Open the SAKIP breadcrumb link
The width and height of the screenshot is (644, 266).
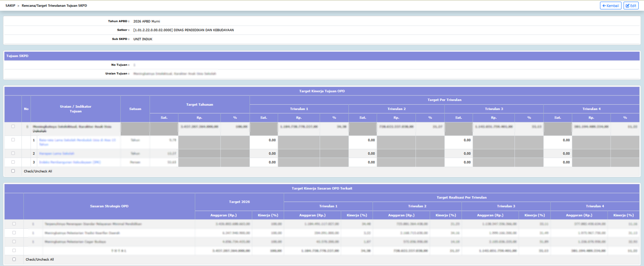click(10, 6)
